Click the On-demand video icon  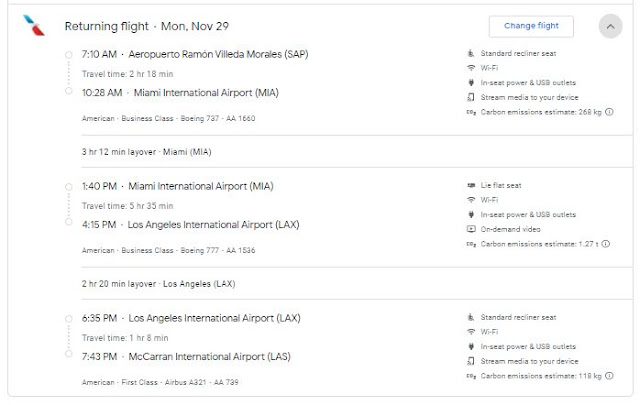point(471,228)
